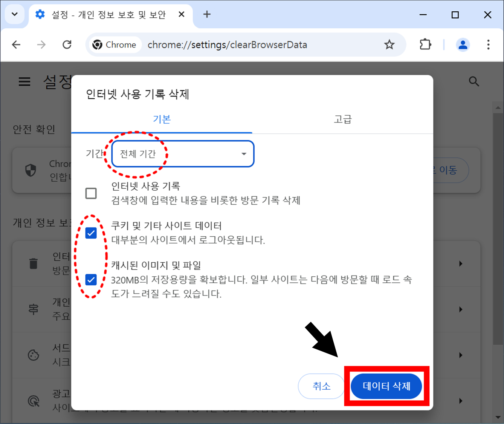Expand the 광고 privacy settings row
The height and width of the screenshot is (424, 504).
point(461,401)
